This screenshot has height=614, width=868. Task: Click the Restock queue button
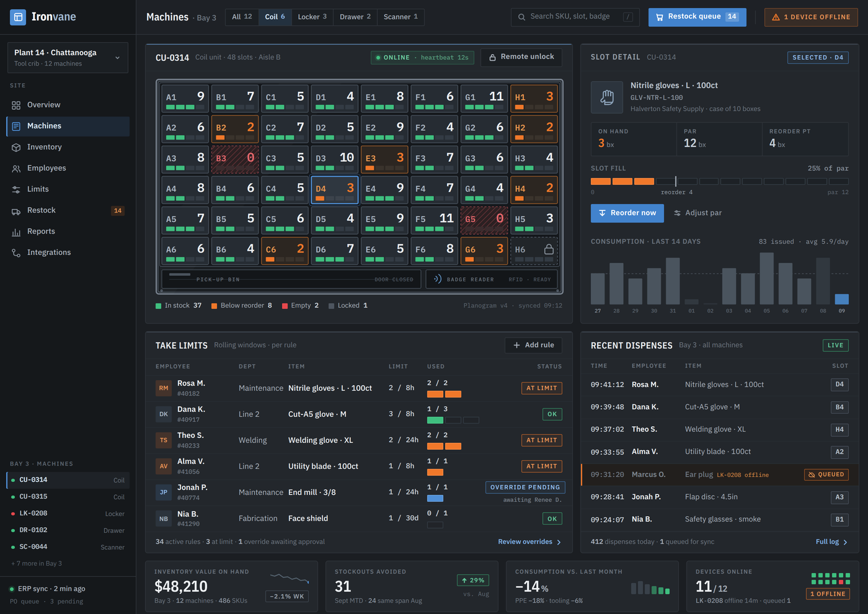[697, 17]
